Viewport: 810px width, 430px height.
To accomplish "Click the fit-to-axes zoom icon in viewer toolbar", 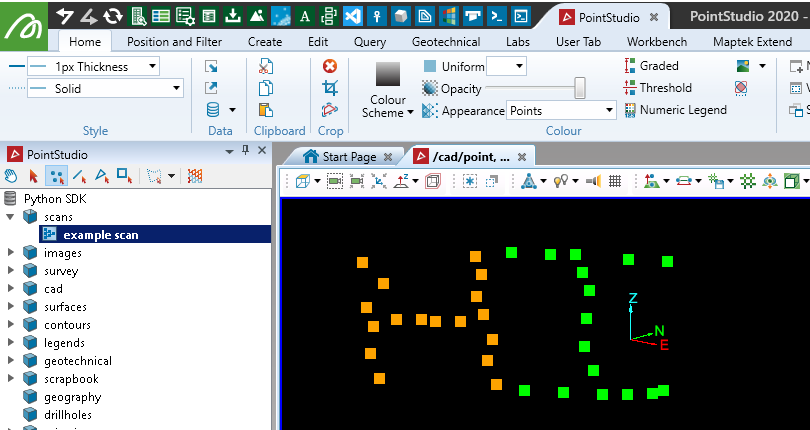I will tap(379, 181).
